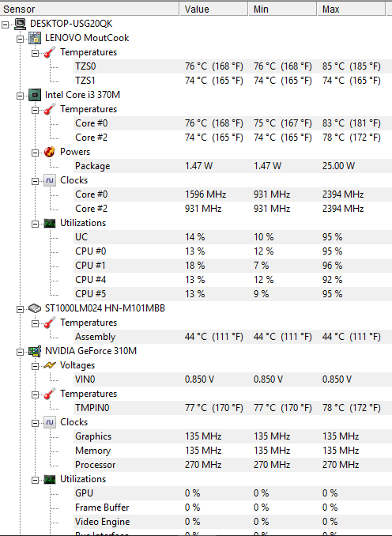The height and width of the screenshot is (536, 392).
Task: Click the Value column header
Action: point(213,9)
